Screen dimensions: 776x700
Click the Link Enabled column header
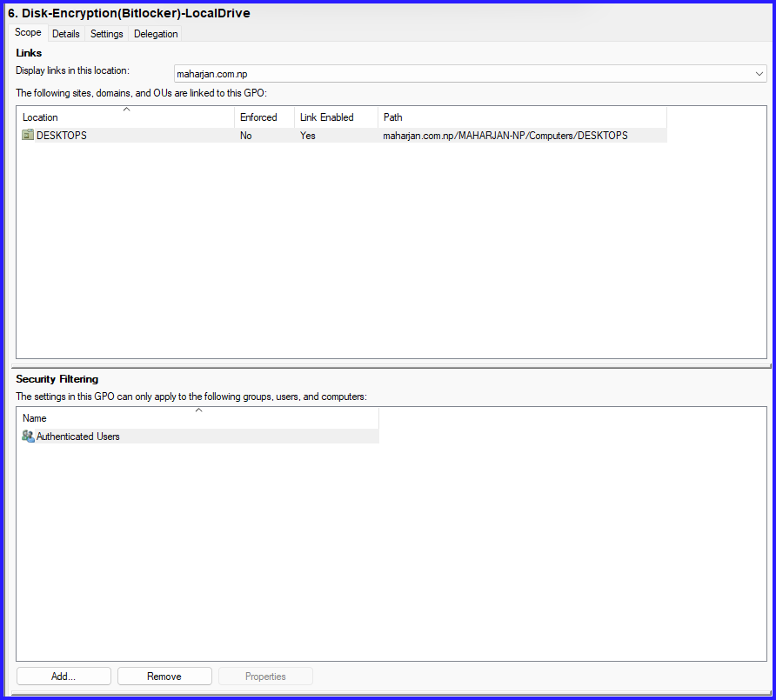[x=336, y=117]
